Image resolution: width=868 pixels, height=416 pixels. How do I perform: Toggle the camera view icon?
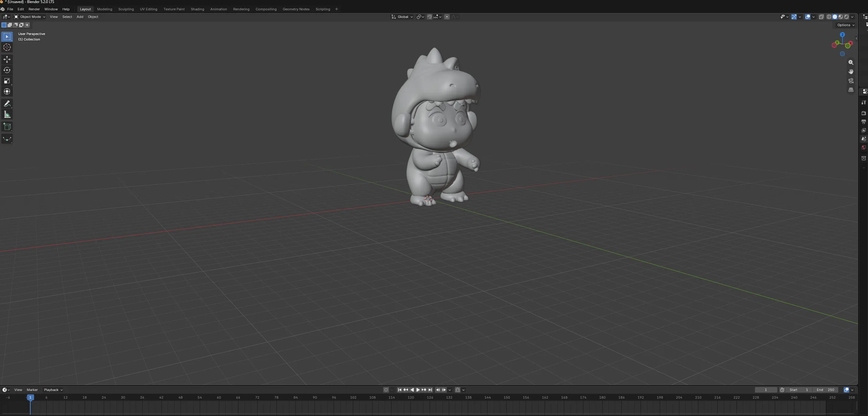pyautogui.click(x=851, y=81)
